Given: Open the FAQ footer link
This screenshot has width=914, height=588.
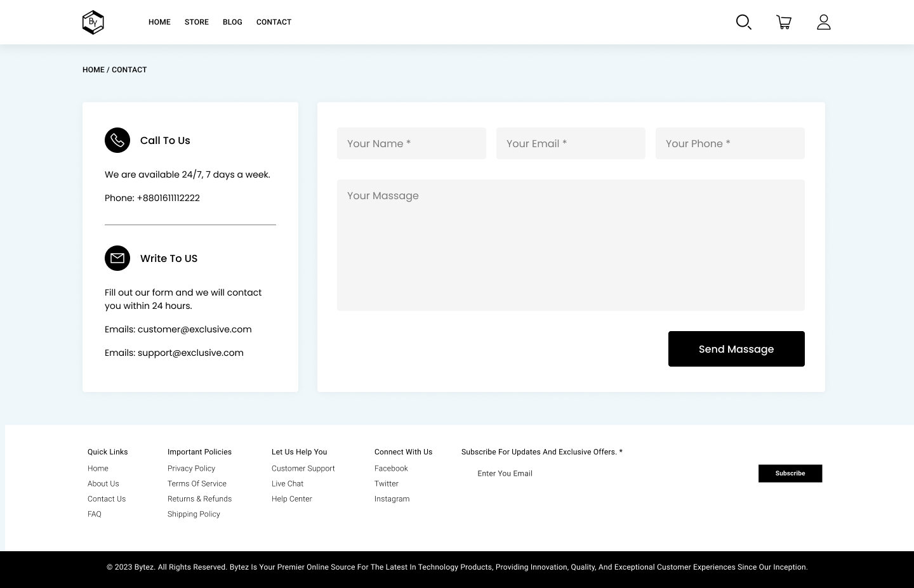Looking at the screenshot, I should tap(95, 514).
